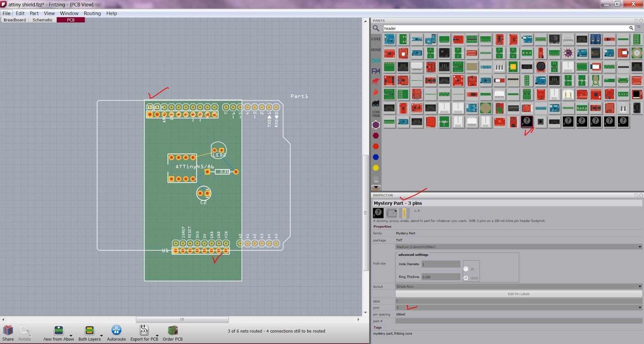Open the pins count dropdown
The width and height of the screenshot is (644, 344).
click(518, 308)
